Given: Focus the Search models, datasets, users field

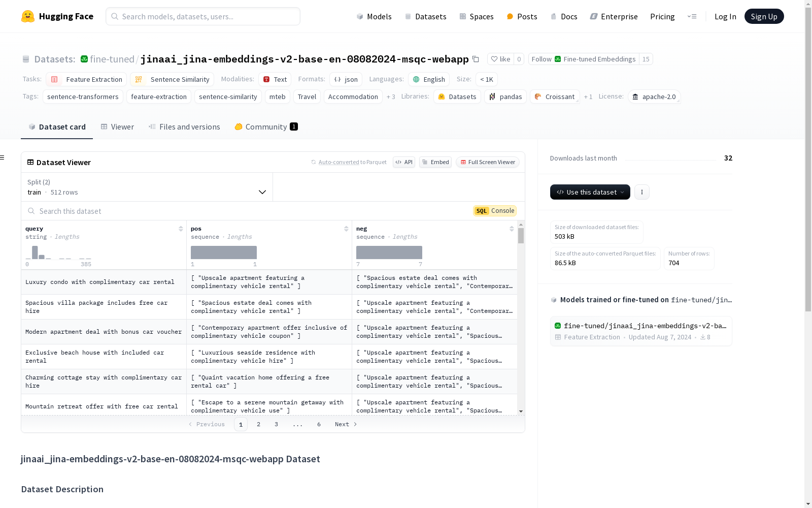Looking at the screenshot, I should pyautogui.click(x=203, y=16).
